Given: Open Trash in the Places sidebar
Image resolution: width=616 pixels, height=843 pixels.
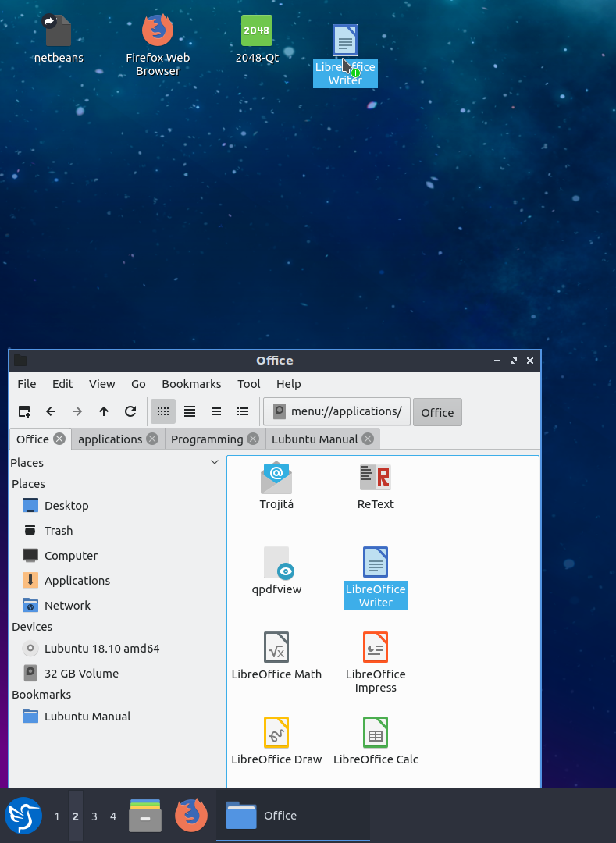Looking at the screenshot, I should click(59, 531).
